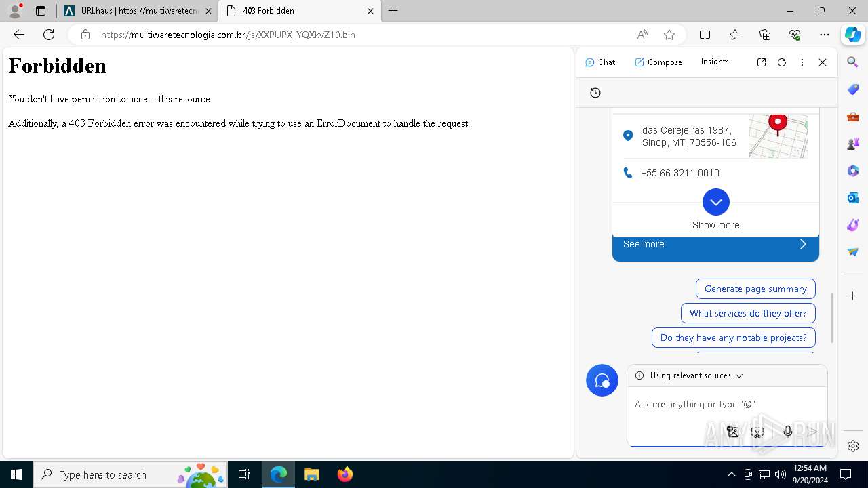The height and width of the screenshot is (488, 868).
Task: Use microphone in Copilot chat
Action: tap(787, 431)
